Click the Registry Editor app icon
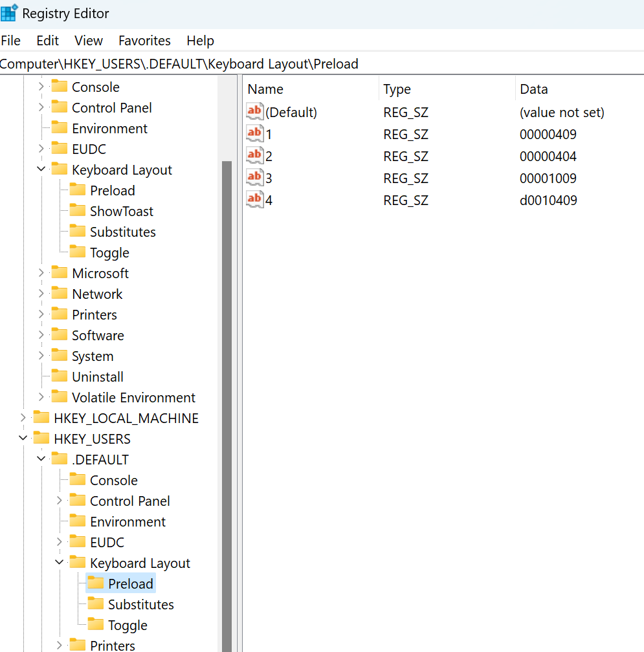Viewport: 644px width, 652px height. point(9,13)
